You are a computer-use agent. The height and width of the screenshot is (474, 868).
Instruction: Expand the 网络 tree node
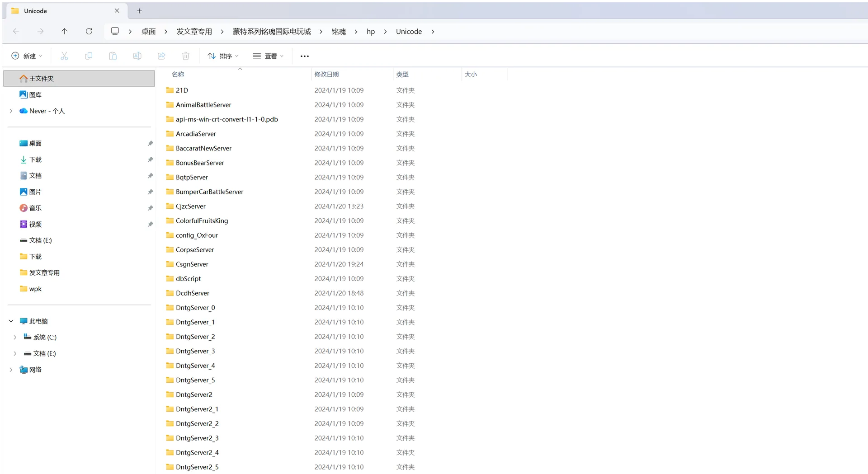coord(11,370)
